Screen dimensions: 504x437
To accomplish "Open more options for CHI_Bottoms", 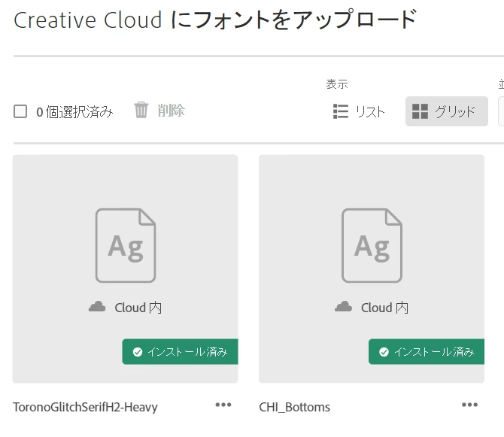I will (x=469, y=405).
